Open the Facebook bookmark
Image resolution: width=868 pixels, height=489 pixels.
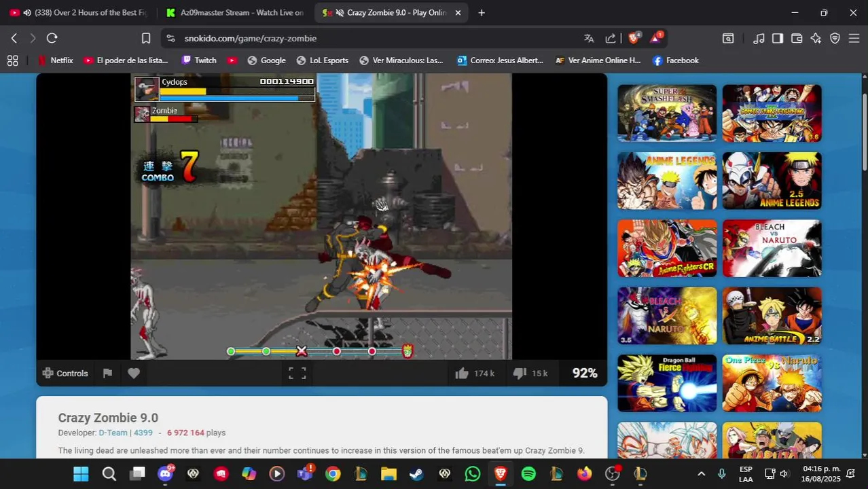675,60
